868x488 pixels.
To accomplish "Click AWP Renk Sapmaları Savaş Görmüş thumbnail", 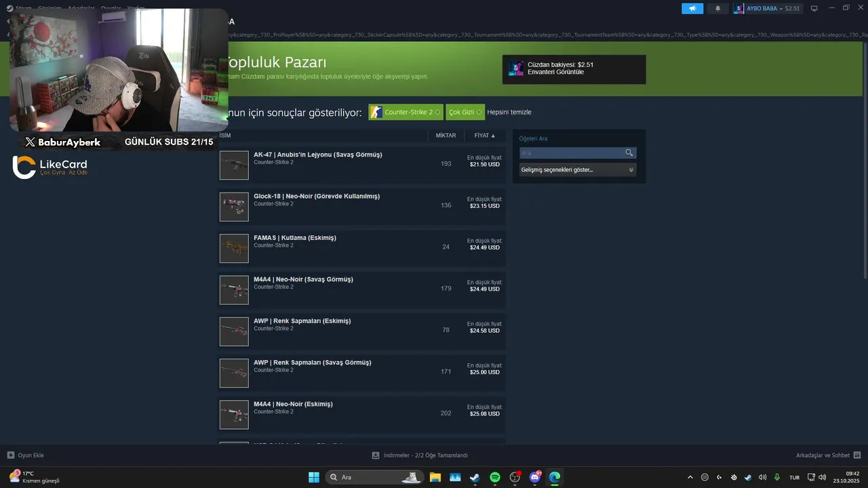I will 234,373.
